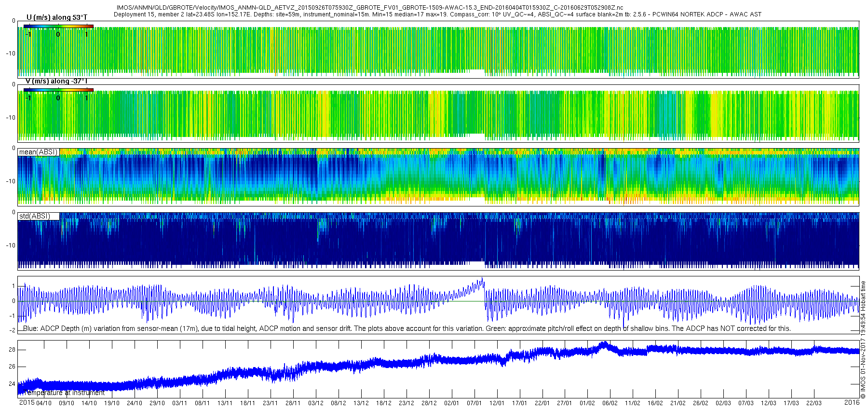
Task: Click the Temperature at instrument label
Action: pos(64,393)
